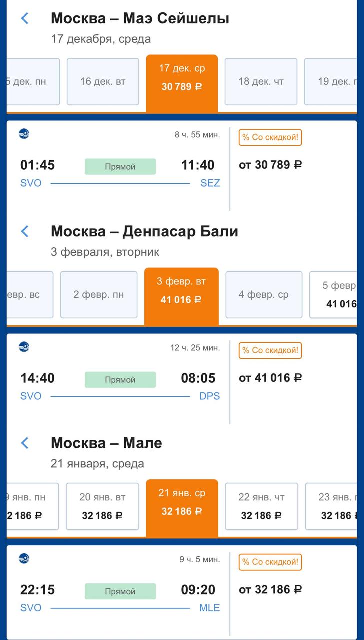The image size is (364, 640).
Task: Go back from Москва – Маэ Сейшелы
Action: click(25, 19)
